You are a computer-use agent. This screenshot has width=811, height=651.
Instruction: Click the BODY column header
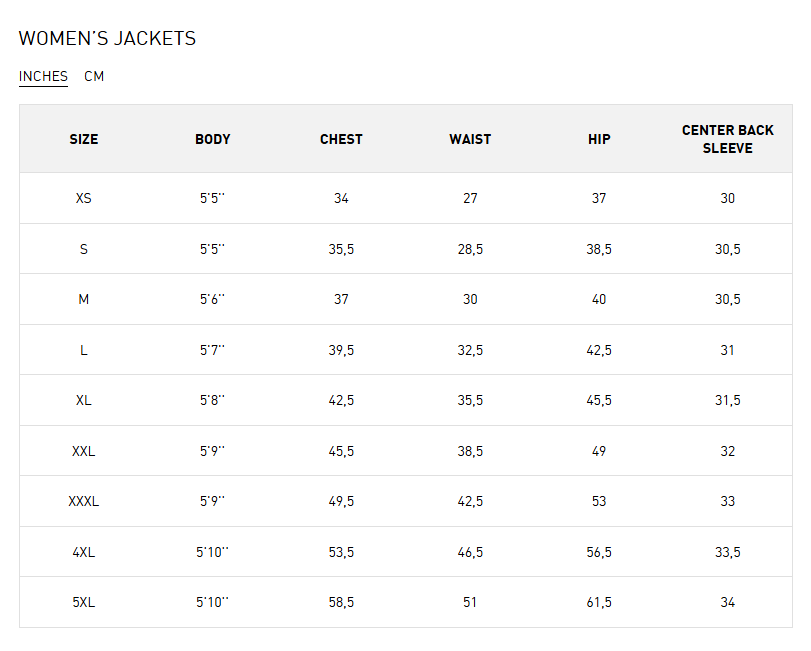pos(213,139)
